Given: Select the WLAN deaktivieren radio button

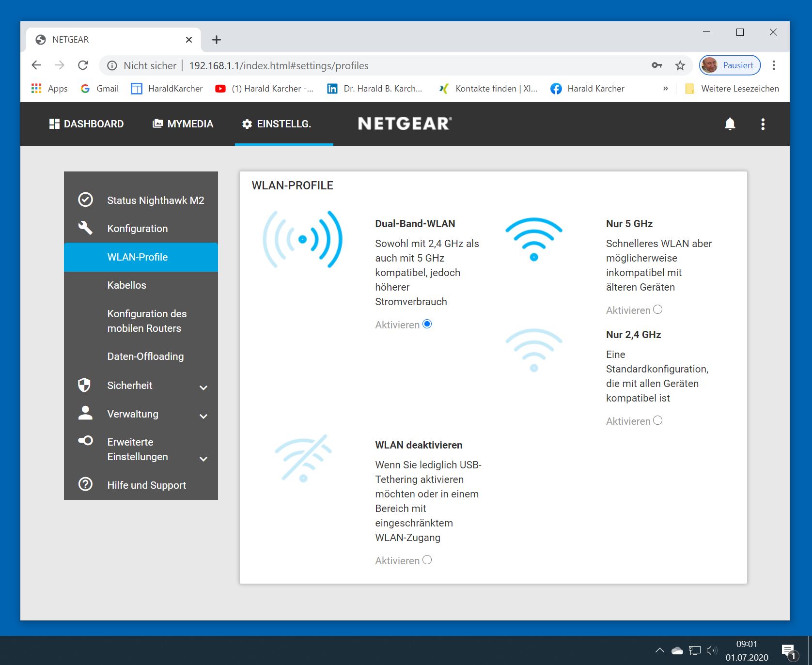Looking at the screenshot, I should coord(427,560).
